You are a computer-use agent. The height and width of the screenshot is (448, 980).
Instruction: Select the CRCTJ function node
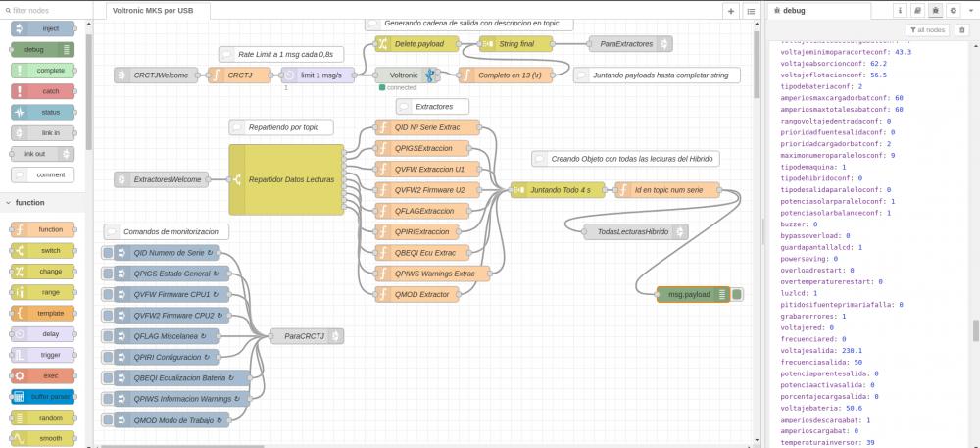point(241,75)
